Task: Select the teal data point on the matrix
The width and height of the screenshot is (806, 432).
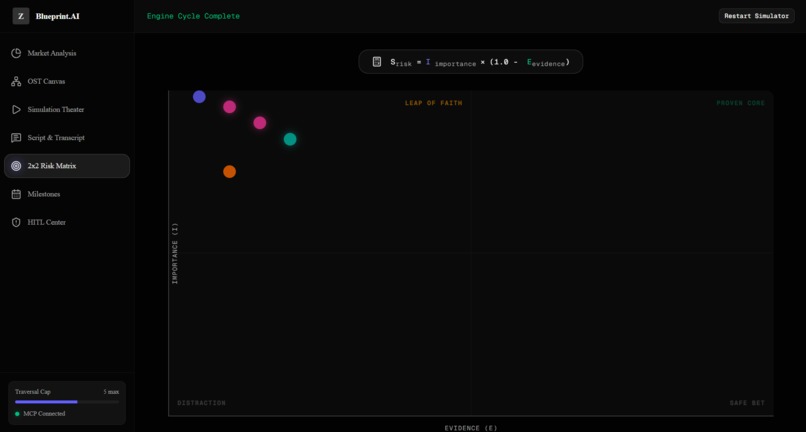Action: (290, 139)
